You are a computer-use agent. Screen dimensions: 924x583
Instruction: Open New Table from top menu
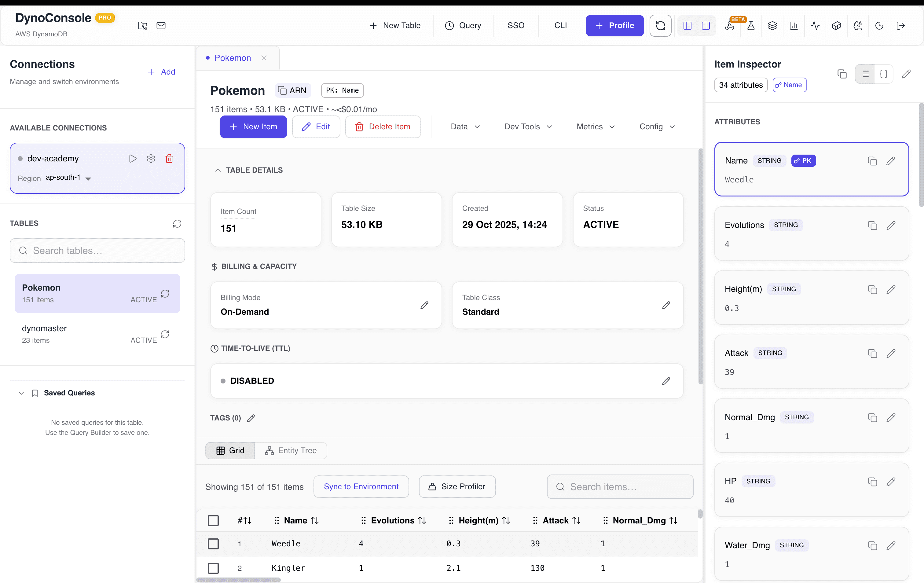pos(395,26)
